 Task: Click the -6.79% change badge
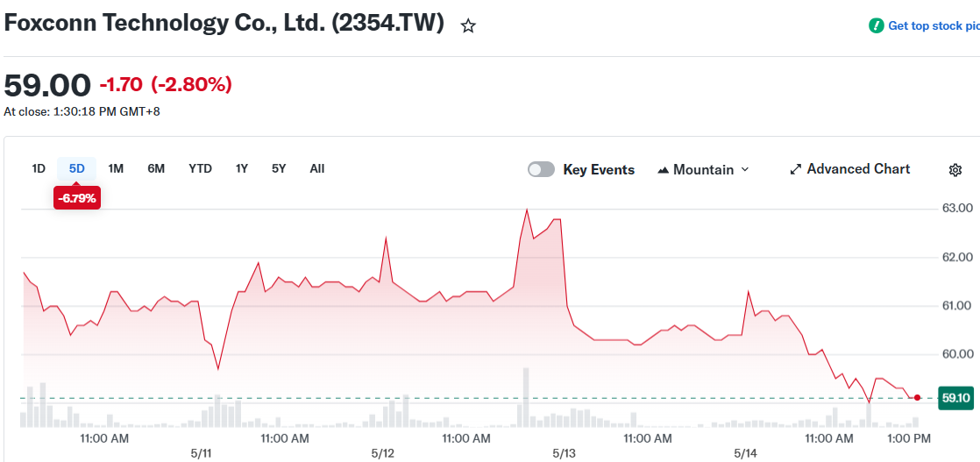click(x=77, y=199)
